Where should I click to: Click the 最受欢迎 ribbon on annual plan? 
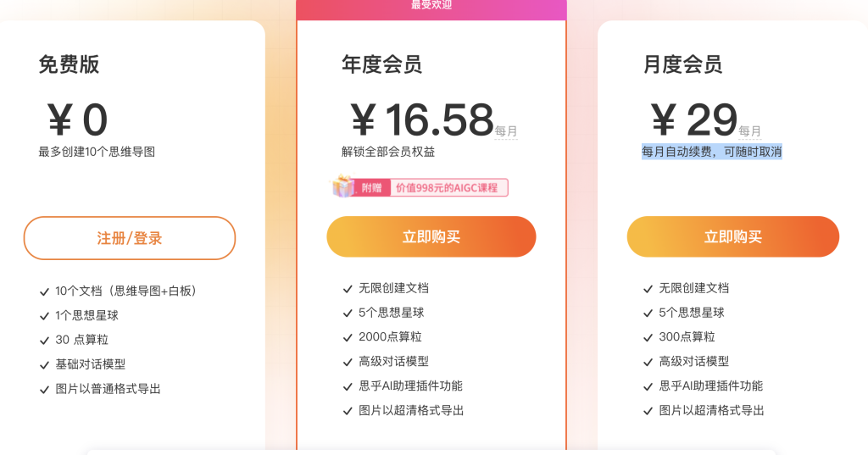pyautogui.click(x=431, y=6)
